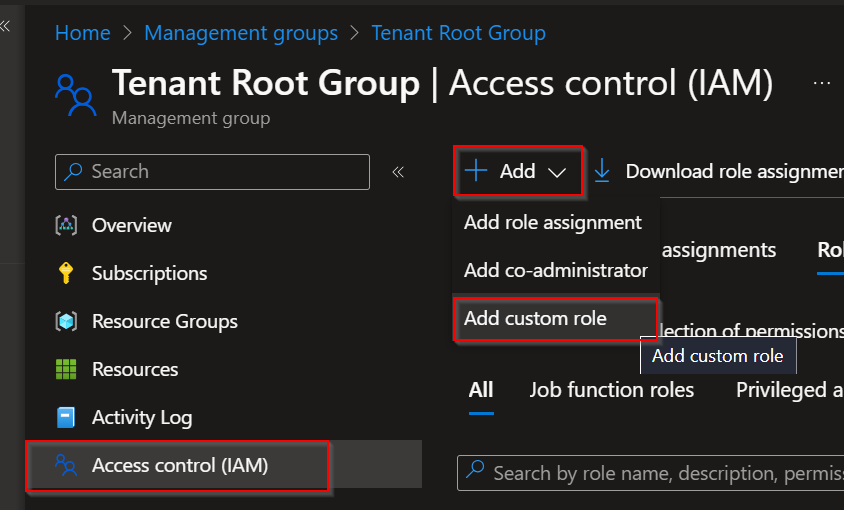The width and height of the screenshot is (844, 510).
Task: Open Subscriptions in resource menu
Action: click(150, 274)
